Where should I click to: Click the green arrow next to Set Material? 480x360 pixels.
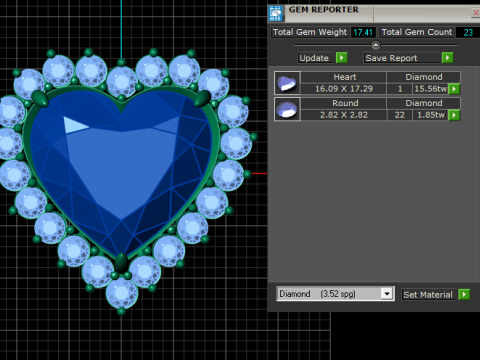tap(464, 294)
